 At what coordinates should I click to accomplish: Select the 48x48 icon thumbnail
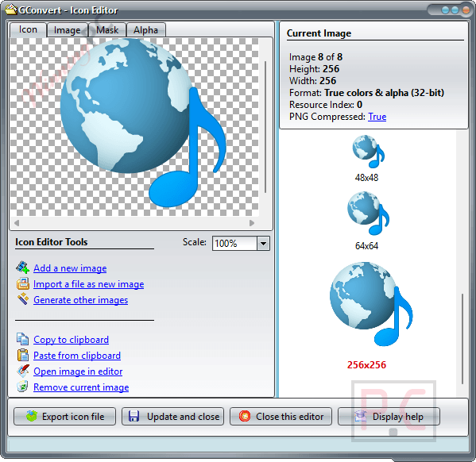(368, 152)
